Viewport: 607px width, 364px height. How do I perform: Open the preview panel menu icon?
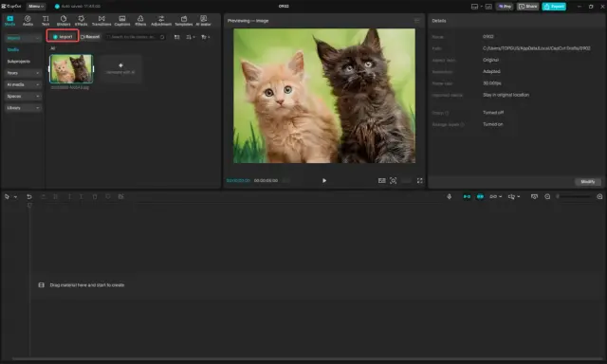[x=417, y=21]
